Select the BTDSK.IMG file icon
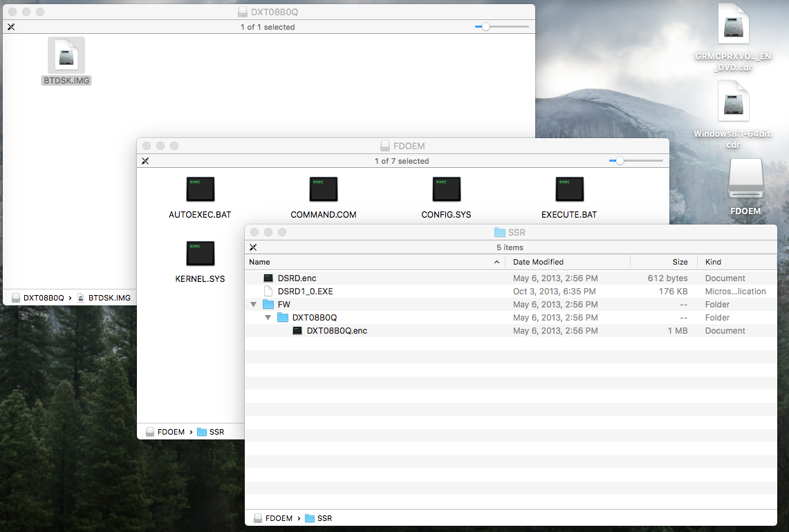Image resolution: width=789 pixels, height=532 pixels. click(66, 55)
